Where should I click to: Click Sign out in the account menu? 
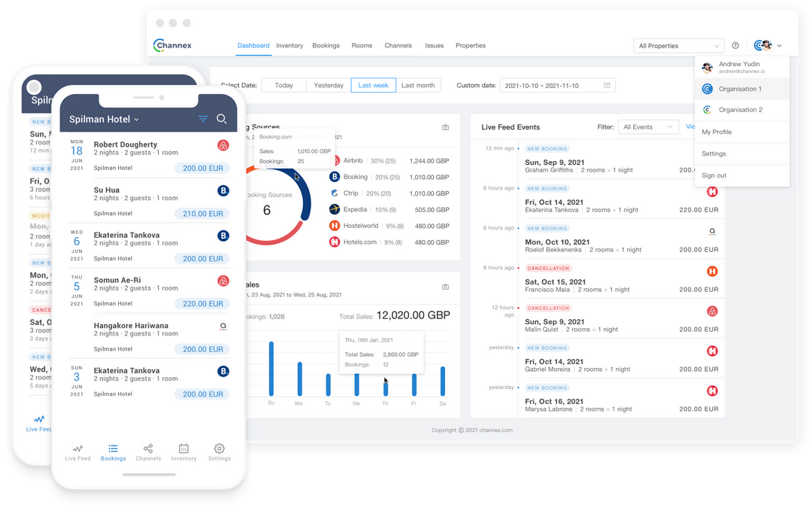point(714,174)
